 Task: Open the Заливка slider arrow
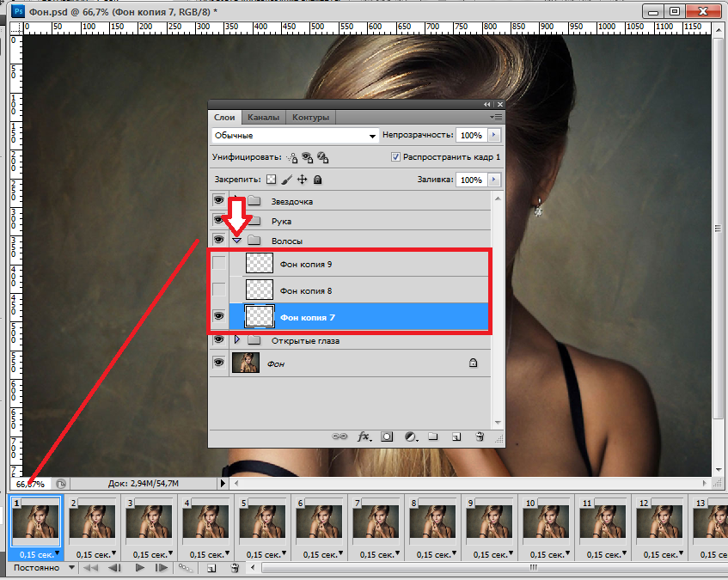[494, 180]
